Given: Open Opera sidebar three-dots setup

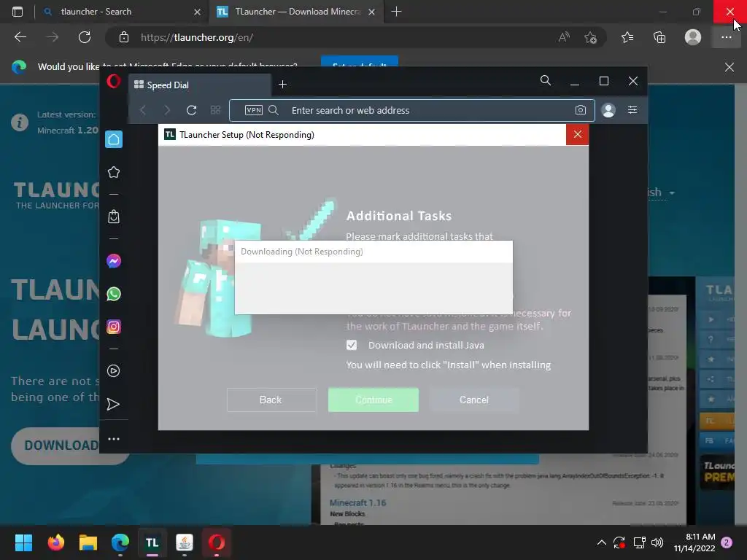Looking at the screenshot, I should [x=113, y=439].
